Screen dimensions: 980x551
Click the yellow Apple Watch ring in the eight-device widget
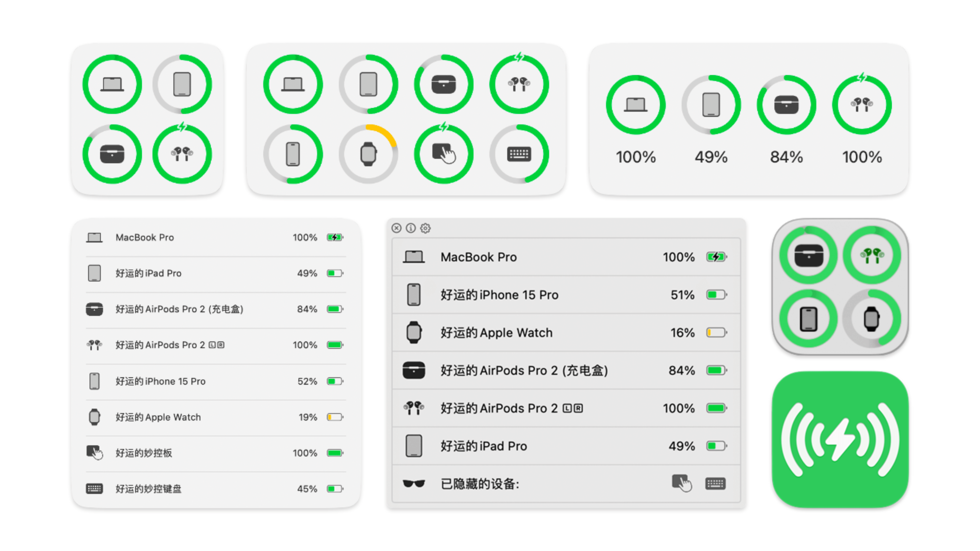[x=368, y=154]
